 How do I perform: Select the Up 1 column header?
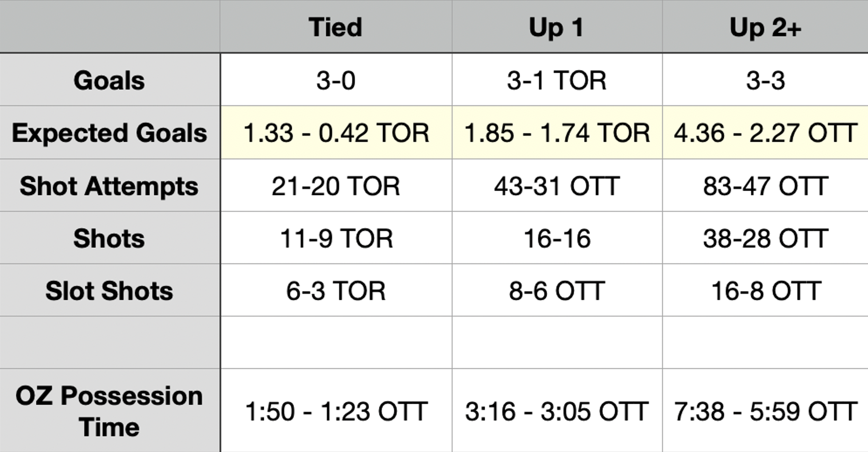pos(557,27)
